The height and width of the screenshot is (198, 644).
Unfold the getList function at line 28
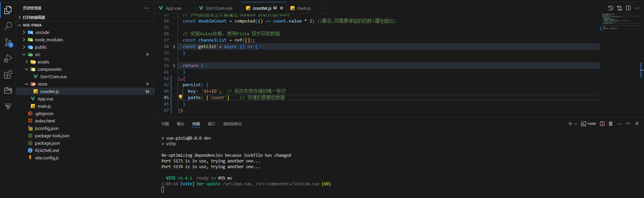point(174,47)
